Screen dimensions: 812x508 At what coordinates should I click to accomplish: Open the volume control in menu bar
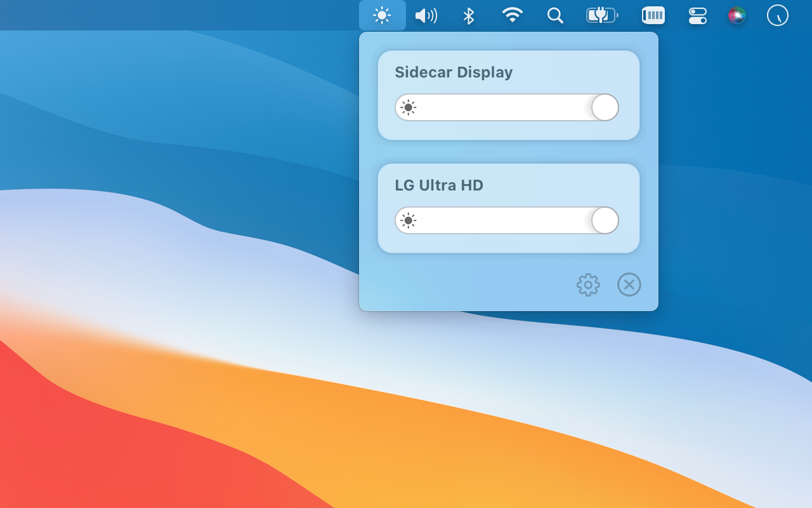point(426,15)
